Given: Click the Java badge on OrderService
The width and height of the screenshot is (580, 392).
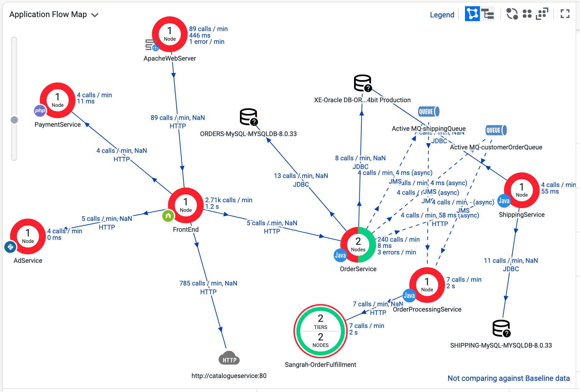Looking at the screenshot, I should click(x=340, y=255).
